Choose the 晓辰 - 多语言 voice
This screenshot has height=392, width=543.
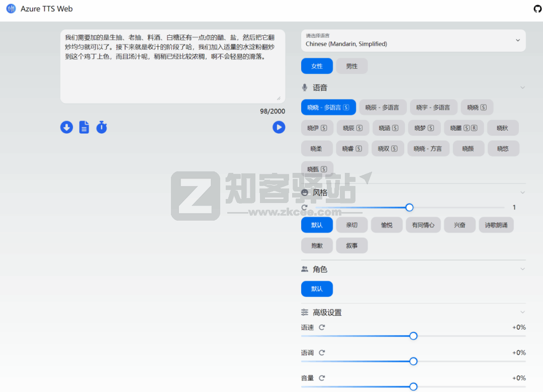383,107
